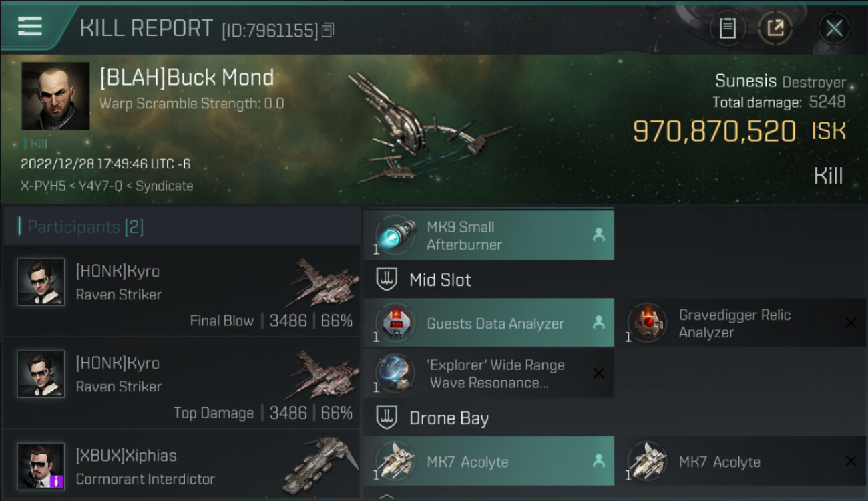
Task: Open Buck Mond's character portrait
Action: 55,96
